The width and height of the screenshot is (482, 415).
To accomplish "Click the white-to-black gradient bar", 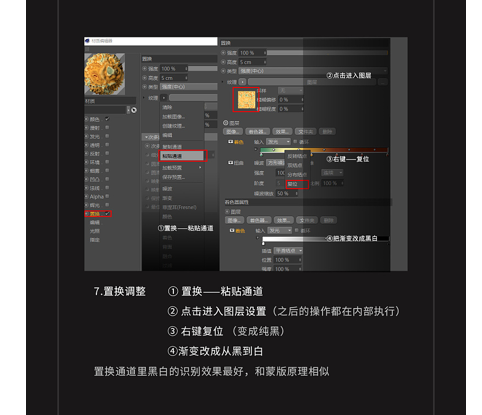I will [x=325, y=239].
